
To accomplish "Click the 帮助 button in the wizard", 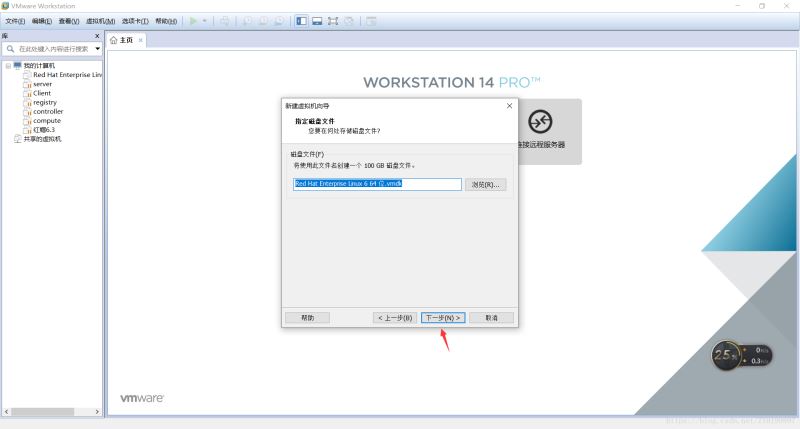I will tap(307, 318).
